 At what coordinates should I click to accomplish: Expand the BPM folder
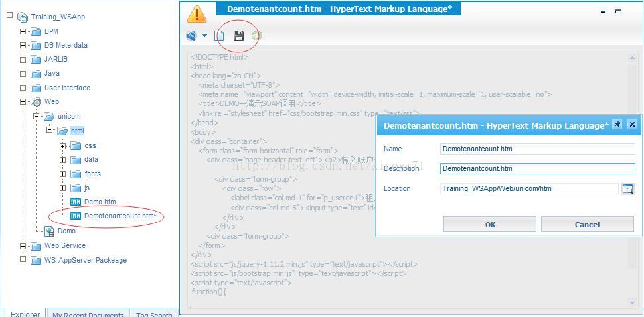23,32
